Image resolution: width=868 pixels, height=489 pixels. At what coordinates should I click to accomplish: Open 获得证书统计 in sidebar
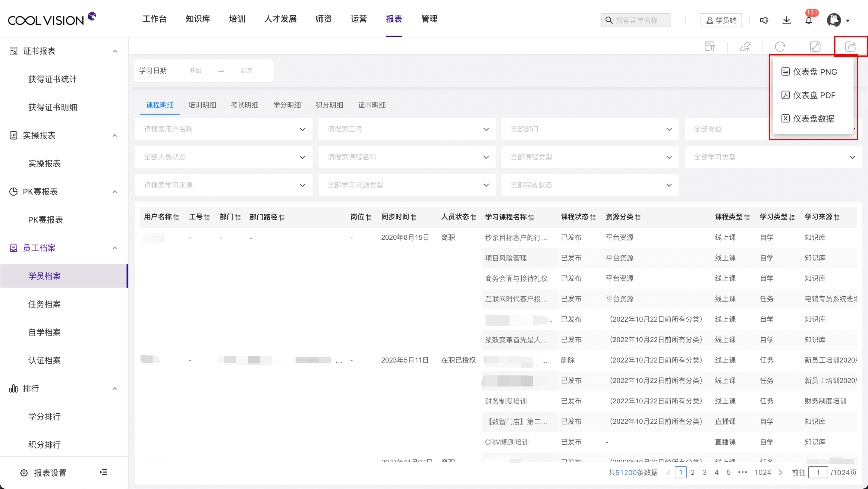(x=52, y=79)
